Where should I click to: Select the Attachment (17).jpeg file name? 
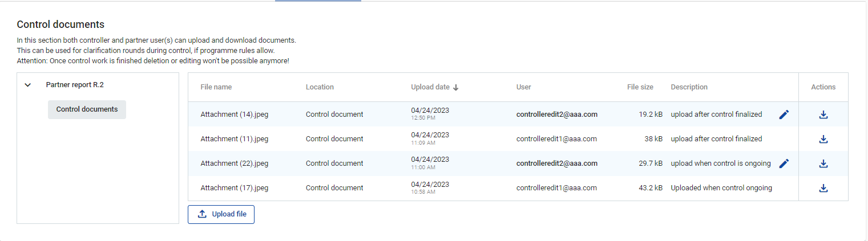pos(234,188)
